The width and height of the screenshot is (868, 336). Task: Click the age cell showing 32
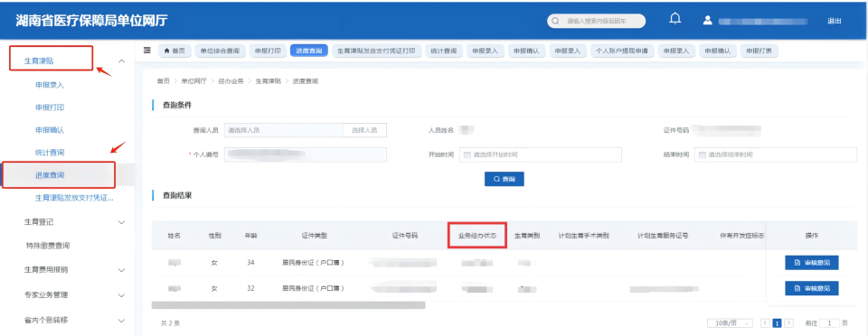250,288
